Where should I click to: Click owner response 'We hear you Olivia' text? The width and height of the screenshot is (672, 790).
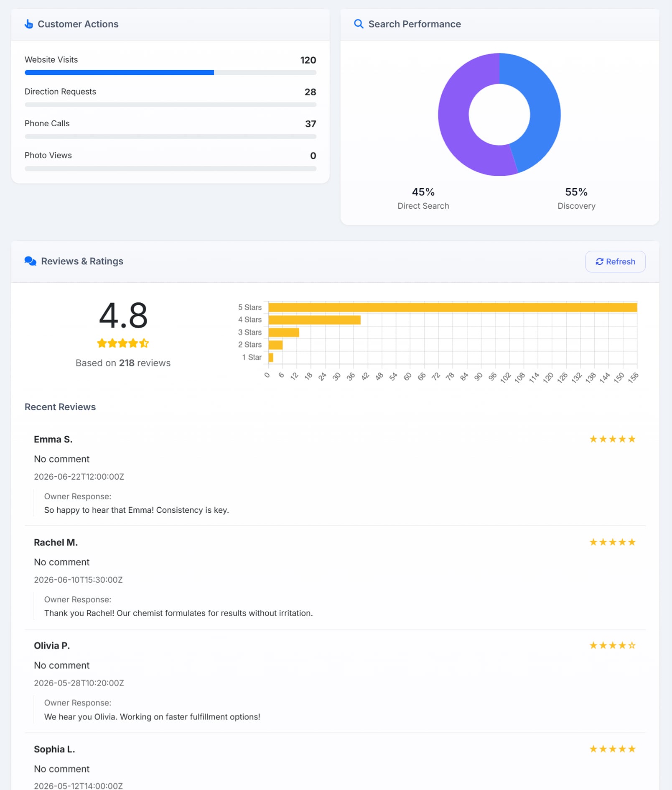152,717
